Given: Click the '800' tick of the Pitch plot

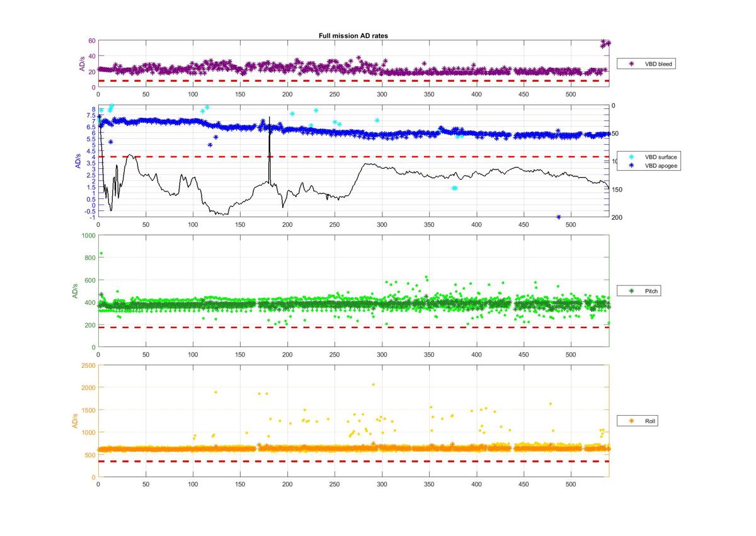Looking at the screenshot, I should click(x=89, y=258).
